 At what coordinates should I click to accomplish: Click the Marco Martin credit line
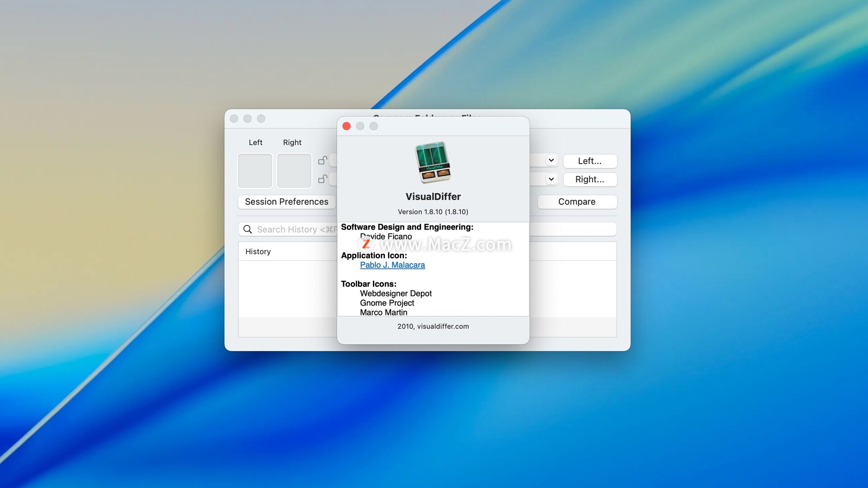pos(384,312)
